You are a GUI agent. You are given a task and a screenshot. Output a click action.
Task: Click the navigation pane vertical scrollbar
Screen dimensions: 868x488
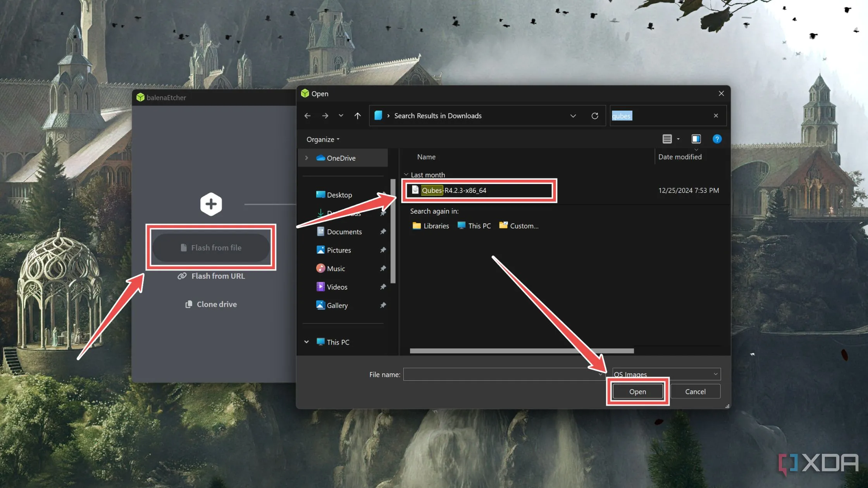coord(393,231)
